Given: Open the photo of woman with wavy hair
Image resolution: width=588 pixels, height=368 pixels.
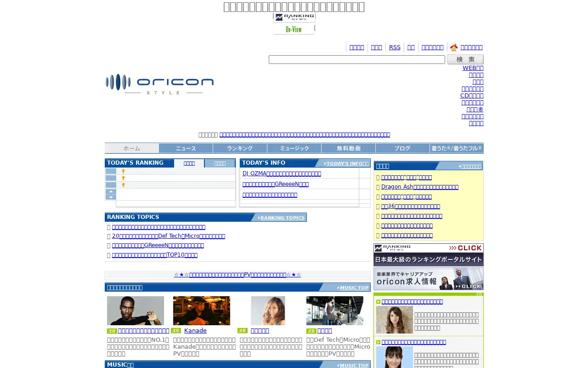Looking at the screenshot, I should [x=268, y=310].
